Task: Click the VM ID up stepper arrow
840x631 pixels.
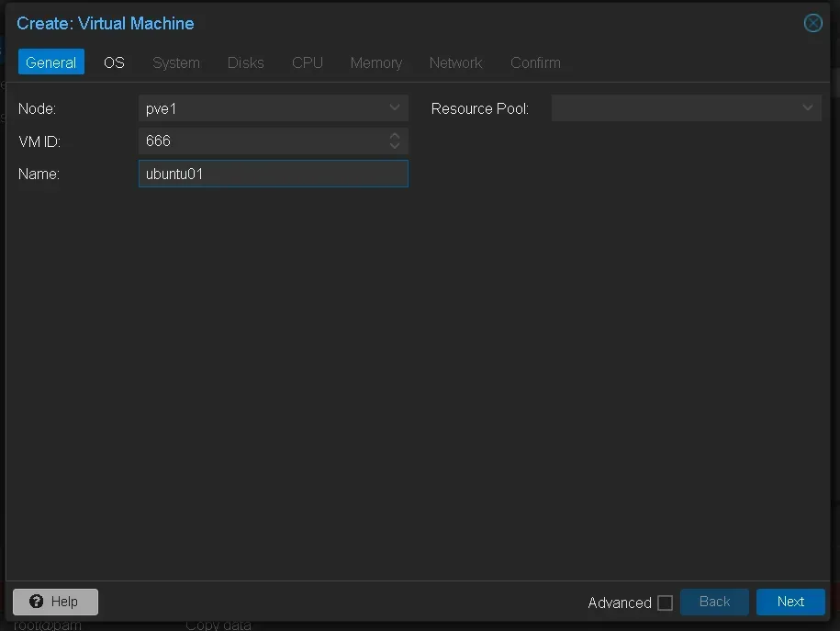Action: [x=395, y=136]
